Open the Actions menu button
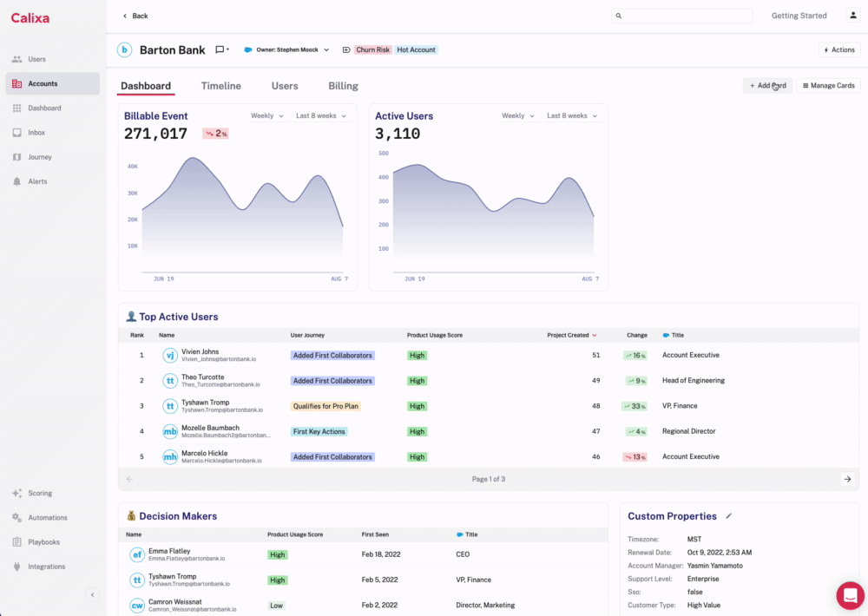This screenshot has width=868, height=616. pos(838,50)
